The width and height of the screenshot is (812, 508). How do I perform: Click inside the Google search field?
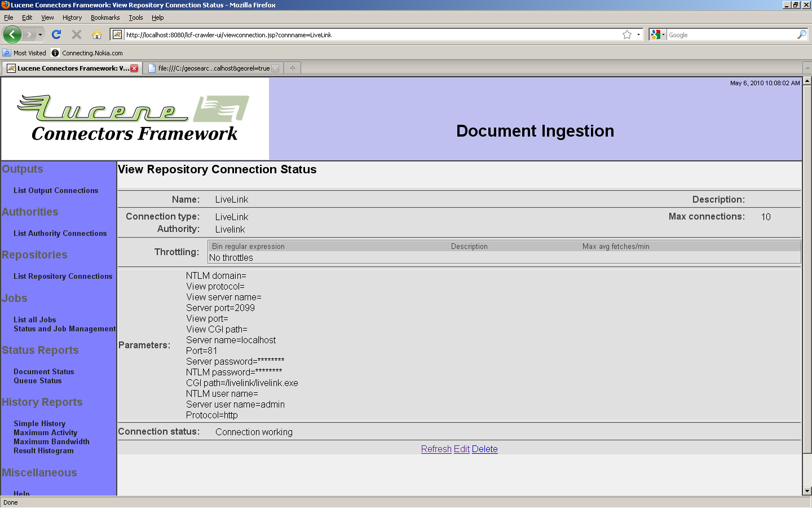730,35
